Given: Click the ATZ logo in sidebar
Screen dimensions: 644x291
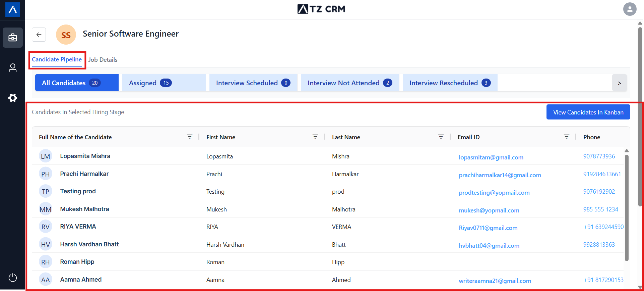Looking at the screenshot, I should coord(13,9).
